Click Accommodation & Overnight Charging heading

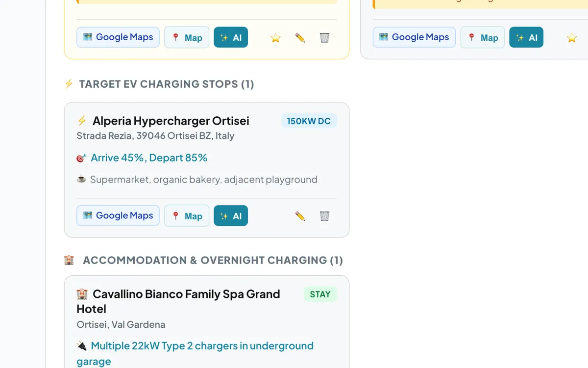213,260
